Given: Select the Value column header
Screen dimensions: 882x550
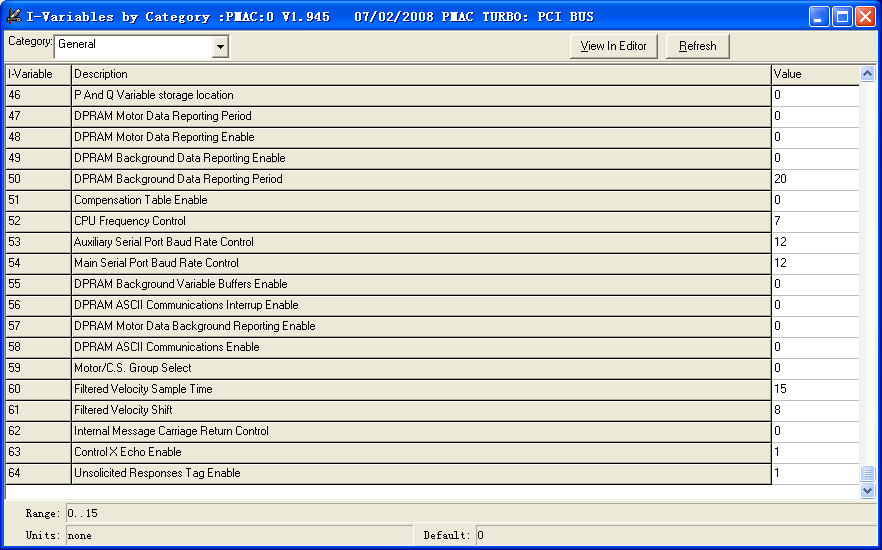Looking at the screenshot, I should pos(815,74).
